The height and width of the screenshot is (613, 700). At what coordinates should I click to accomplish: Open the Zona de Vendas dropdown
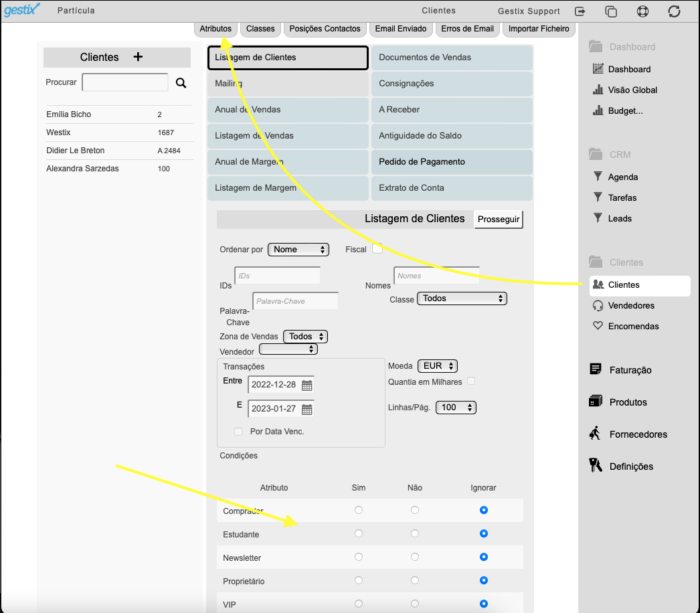[x=305, y=337]
